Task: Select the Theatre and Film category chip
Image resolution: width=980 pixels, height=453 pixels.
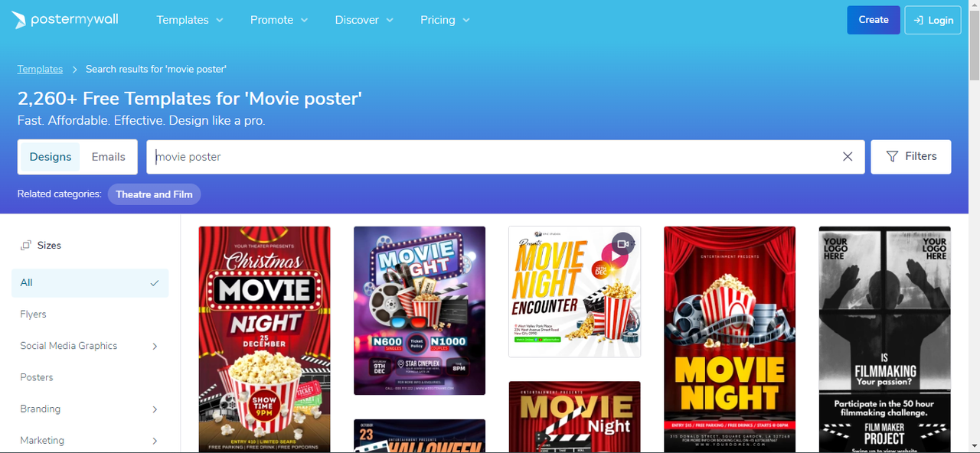Action: click(x=154, y=194)
